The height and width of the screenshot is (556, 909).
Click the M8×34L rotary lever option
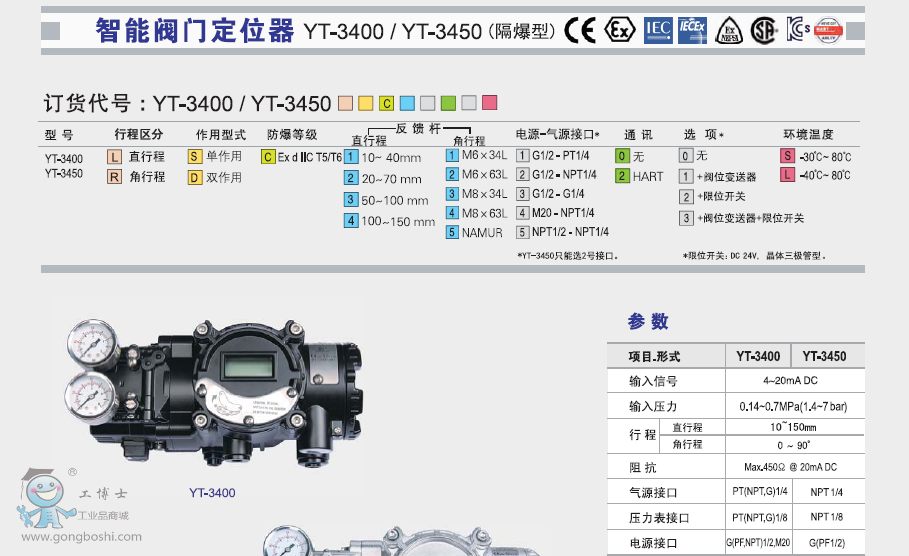point(477,194)
